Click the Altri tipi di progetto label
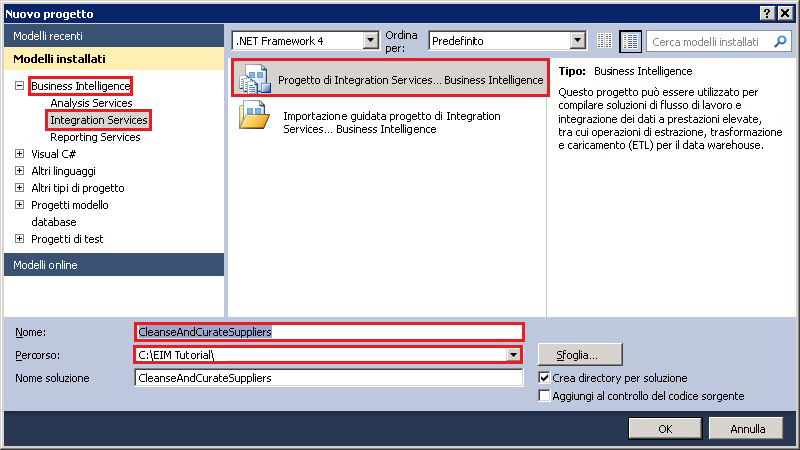800x450 pixels. [x=78, y=188]
